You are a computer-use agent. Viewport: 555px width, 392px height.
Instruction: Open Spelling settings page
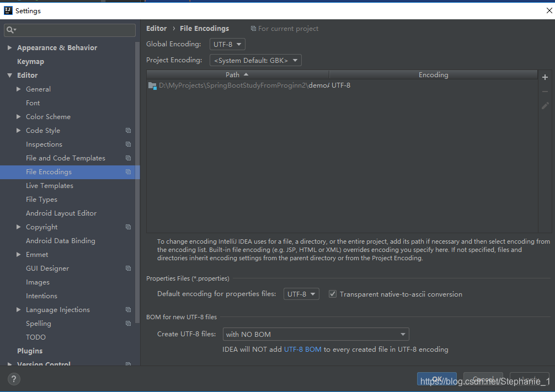point(38,324)
